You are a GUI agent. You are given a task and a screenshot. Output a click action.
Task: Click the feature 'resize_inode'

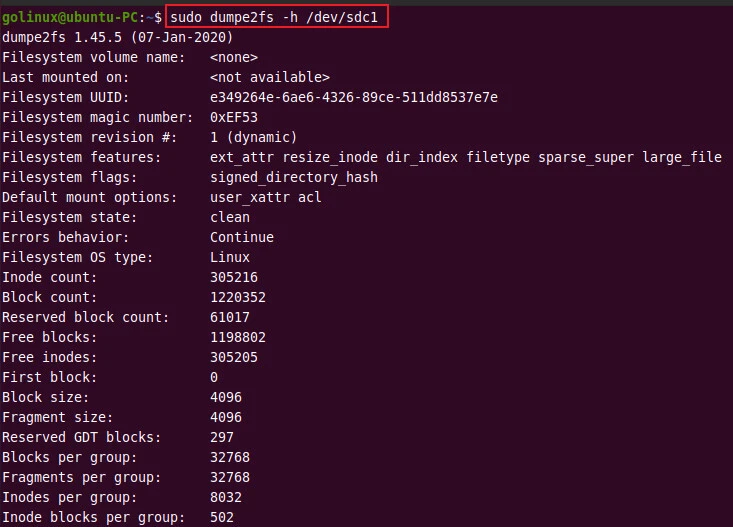point(330,158)
